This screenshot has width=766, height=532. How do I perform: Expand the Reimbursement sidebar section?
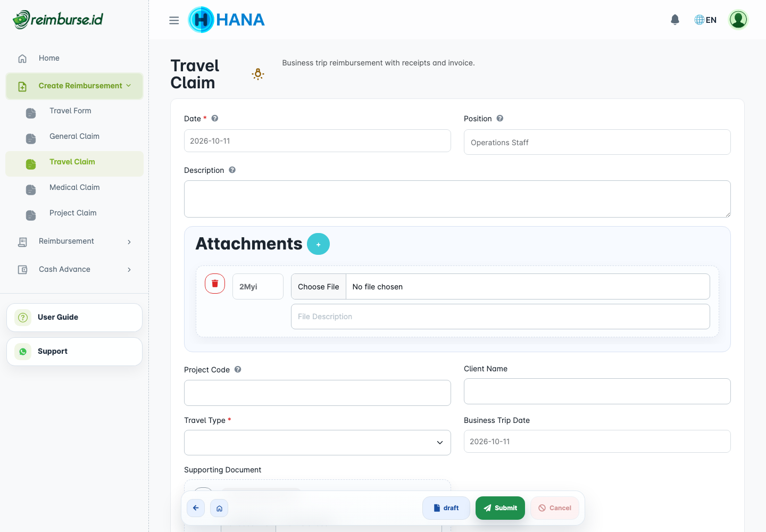74,242
